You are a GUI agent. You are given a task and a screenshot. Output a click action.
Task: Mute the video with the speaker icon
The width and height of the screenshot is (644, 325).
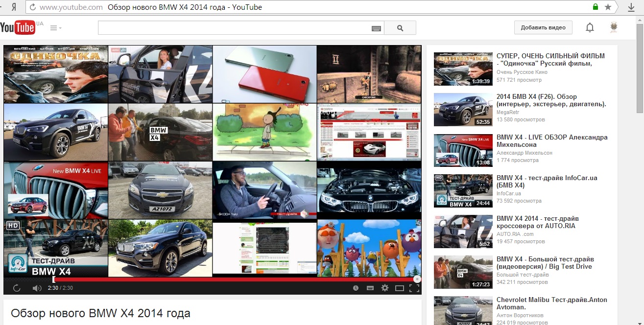[x=37, y=288]
